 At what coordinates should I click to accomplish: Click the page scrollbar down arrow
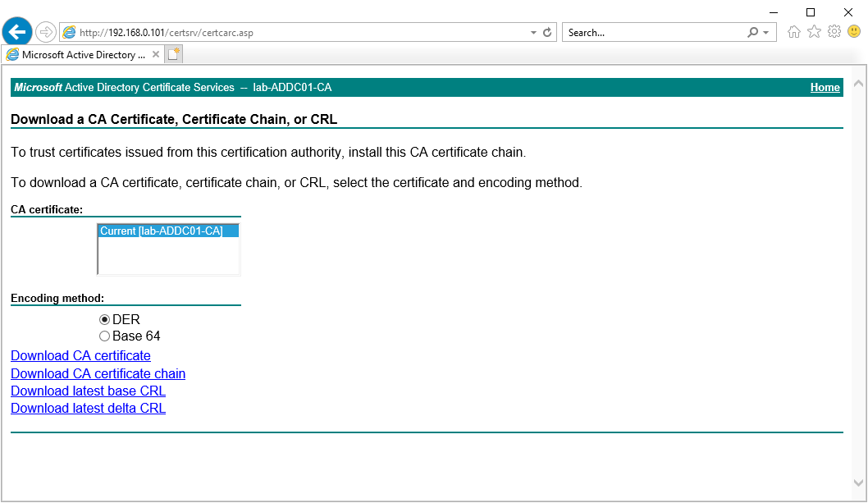[858, 483]
